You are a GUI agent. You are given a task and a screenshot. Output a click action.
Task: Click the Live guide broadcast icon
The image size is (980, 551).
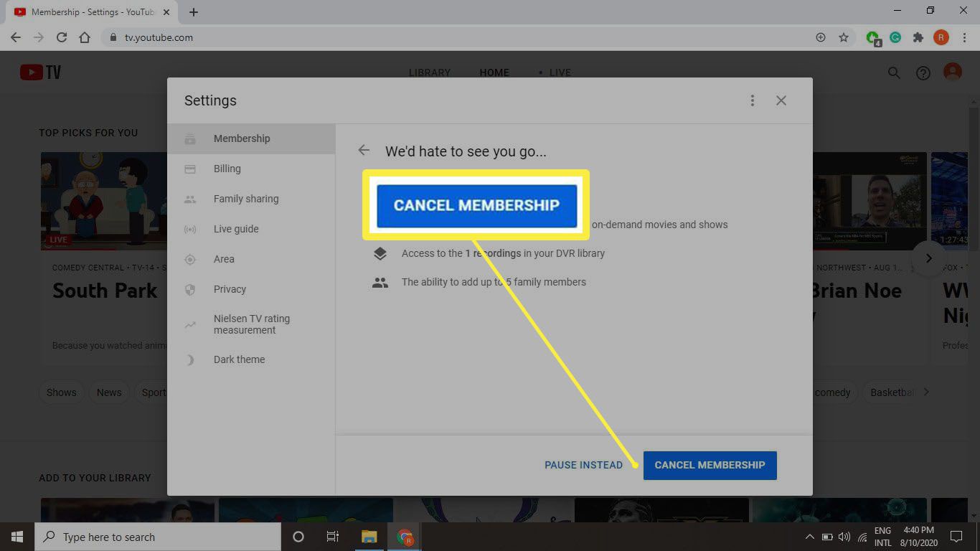(x=190, y=230)
